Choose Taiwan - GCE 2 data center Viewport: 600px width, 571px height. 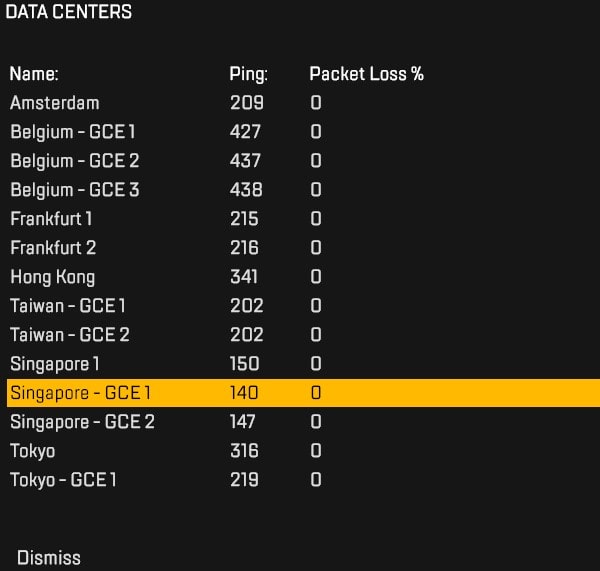tap(69, 335)
